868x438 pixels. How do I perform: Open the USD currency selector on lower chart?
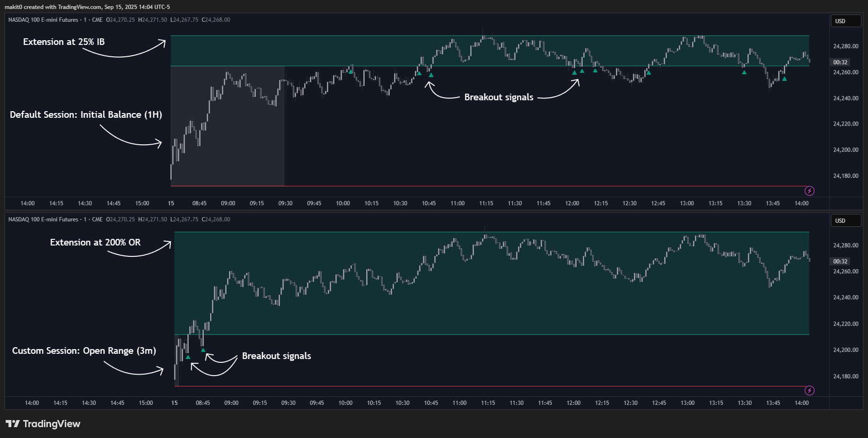click(846, 220)
